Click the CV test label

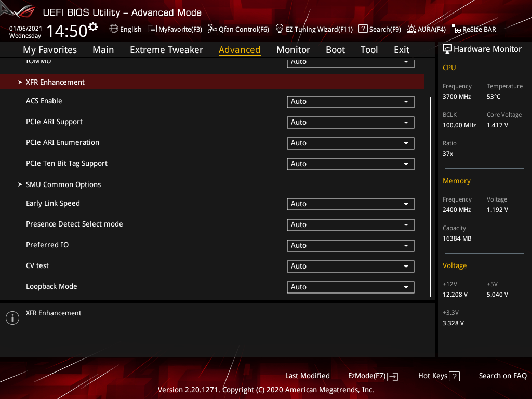tap(37, 265)
